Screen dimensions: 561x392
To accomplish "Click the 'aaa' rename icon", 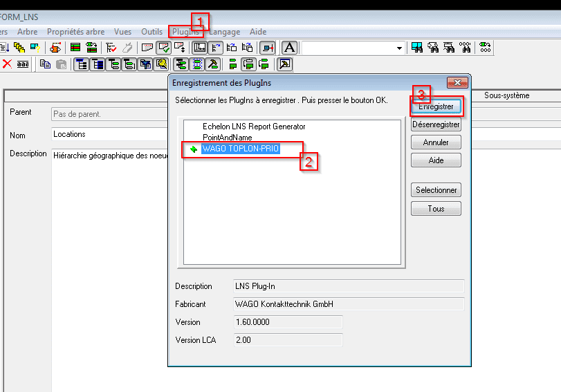I will [x=23, y=64].
